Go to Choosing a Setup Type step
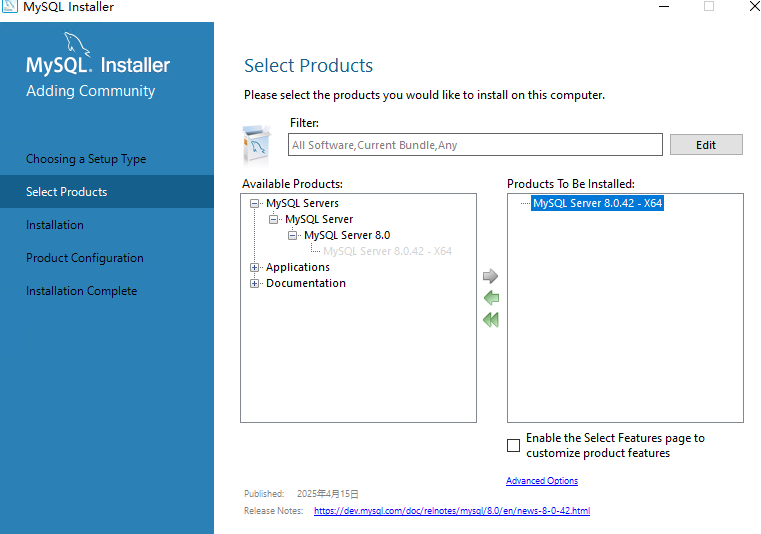This screenshot has width=761, height=534. [86, 159]
